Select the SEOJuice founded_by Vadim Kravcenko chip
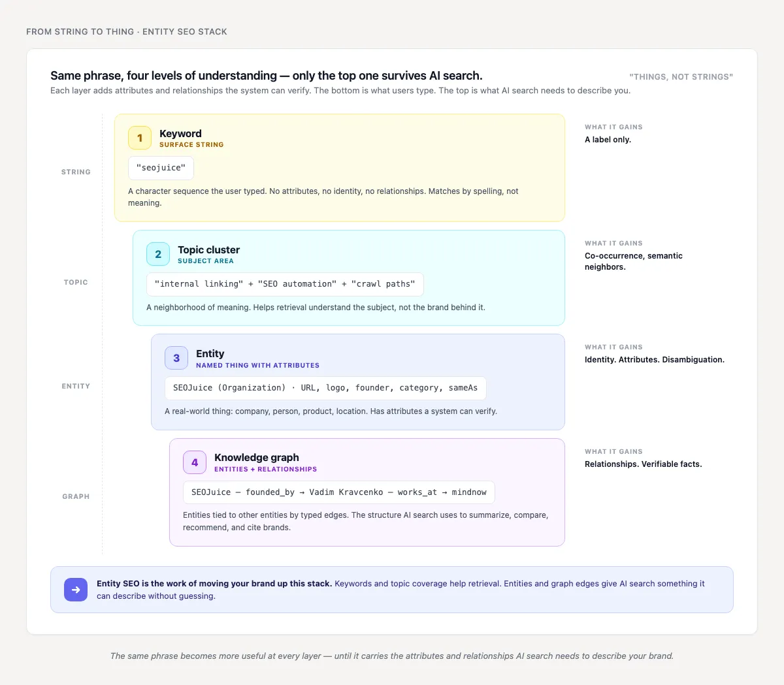The height and width of the screenshot is (685, 784). (339, 492)
